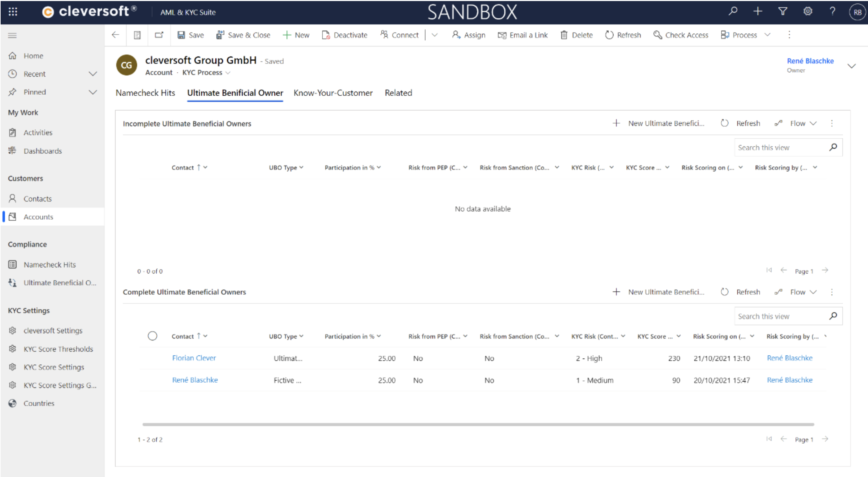Open KYC Risk column menu in Complete grid
The height and width of the screenshot is (477, 868).
tap(598, 336)
